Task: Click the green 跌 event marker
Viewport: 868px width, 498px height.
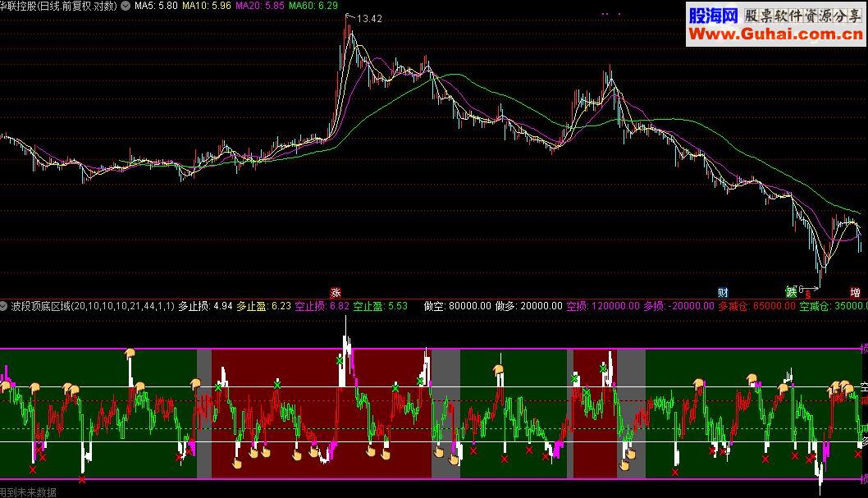Action: (792, 291)
